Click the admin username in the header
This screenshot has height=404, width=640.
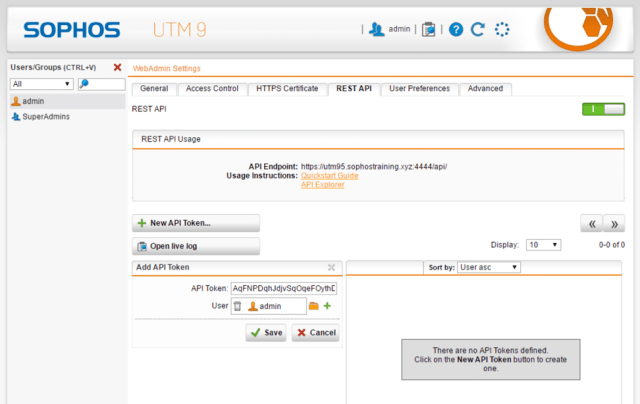(399, 29)
